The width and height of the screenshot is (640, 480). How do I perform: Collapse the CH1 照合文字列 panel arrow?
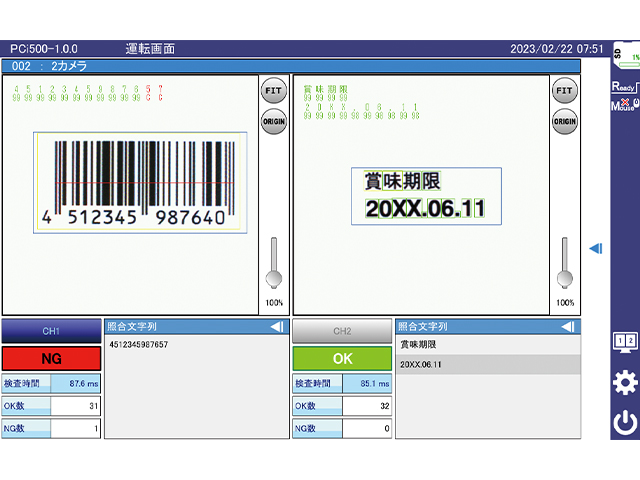pyautogui.click(x=277, y=327)
